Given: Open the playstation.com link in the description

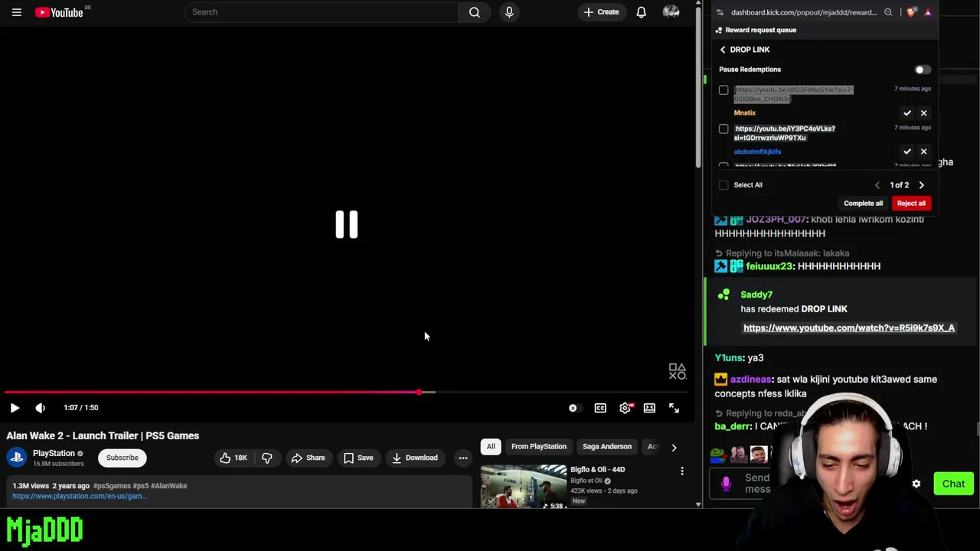Looking at the screenshot, I should point(80,496).
